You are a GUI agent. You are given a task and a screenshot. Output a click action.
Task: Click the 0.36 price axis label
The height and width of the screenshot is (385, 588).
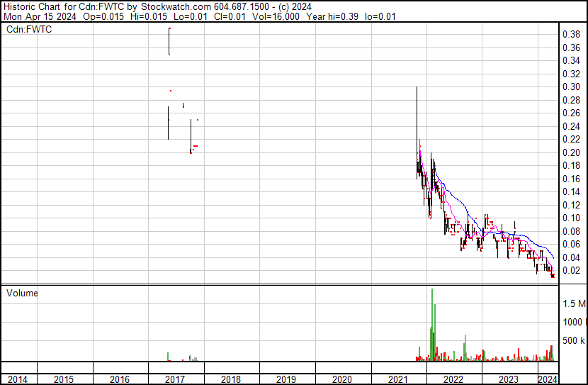click(571, 48)
